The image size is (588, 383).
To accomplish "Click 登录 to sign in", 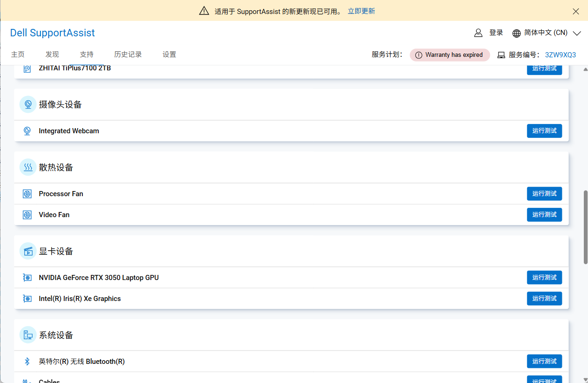I will click(496, 33).
